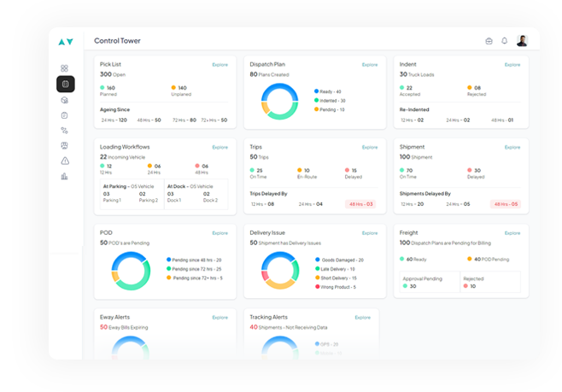Click 'Pending since 72 hrs - 25' legend
This screenshot has width=562, height=392.
(194, 269)
